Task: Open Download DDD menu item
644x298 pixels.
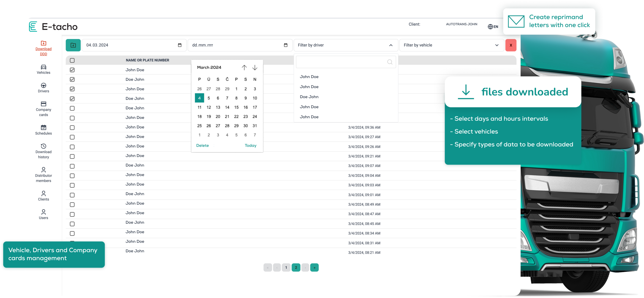Action: coord(44,48)
